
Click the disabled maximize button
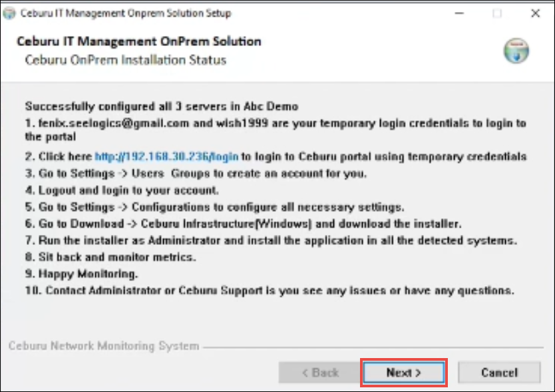(497, 13)
